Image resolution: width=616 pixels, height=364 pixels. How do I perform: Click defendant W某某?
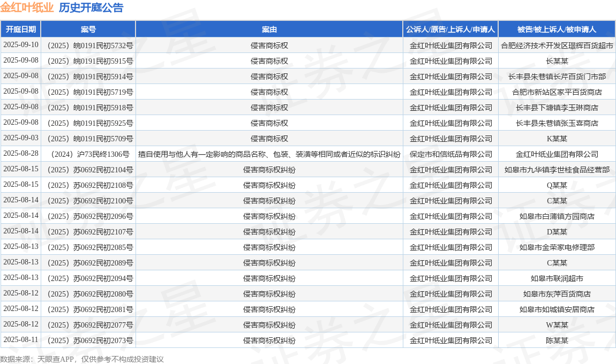click(557, 325)
